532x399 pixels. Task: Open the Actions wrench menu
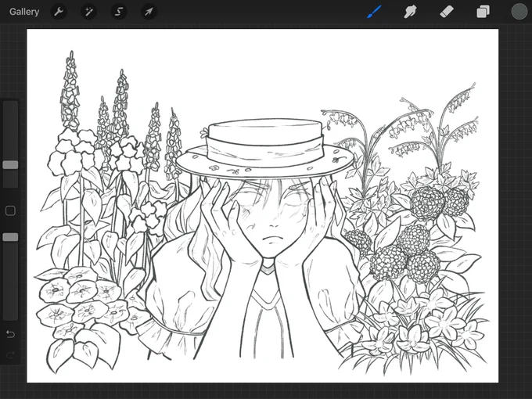pyautogui.click(x=59, y=12)
